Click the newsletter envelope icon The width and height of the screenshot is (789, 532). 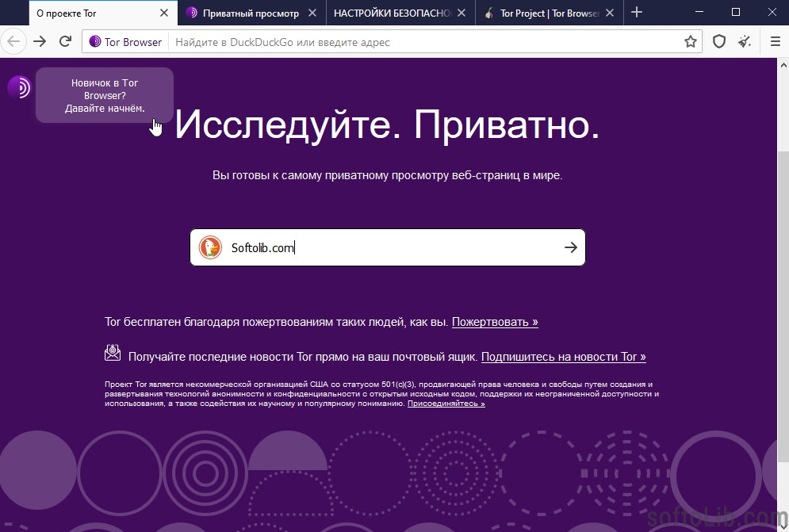113,353
